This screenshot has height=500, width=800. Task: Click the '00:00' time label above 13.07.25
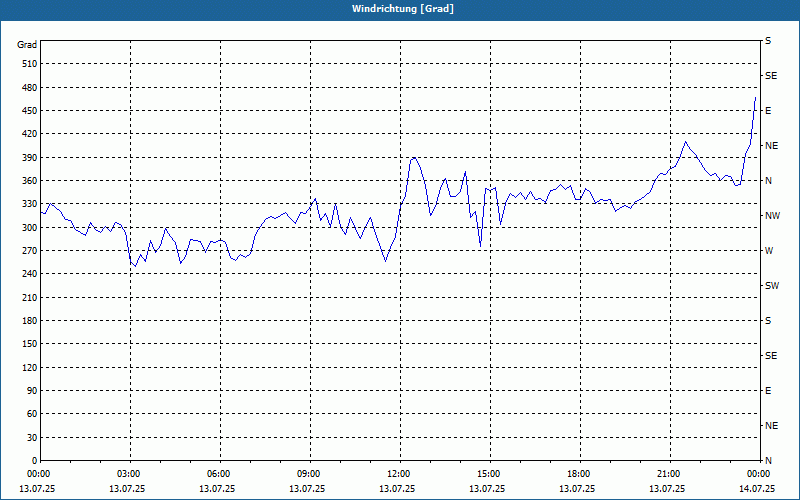coord(40,474)
